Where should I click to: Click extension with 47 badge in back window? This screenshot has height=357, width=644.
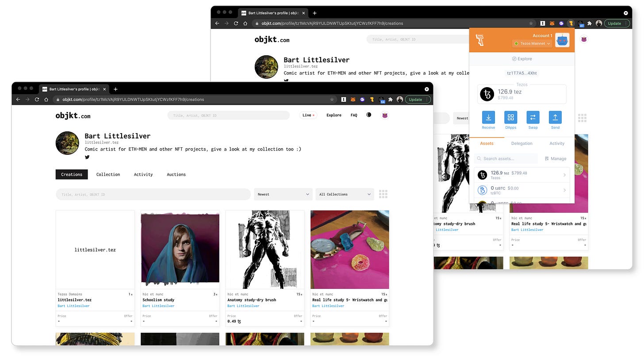[x=581, y=24]
